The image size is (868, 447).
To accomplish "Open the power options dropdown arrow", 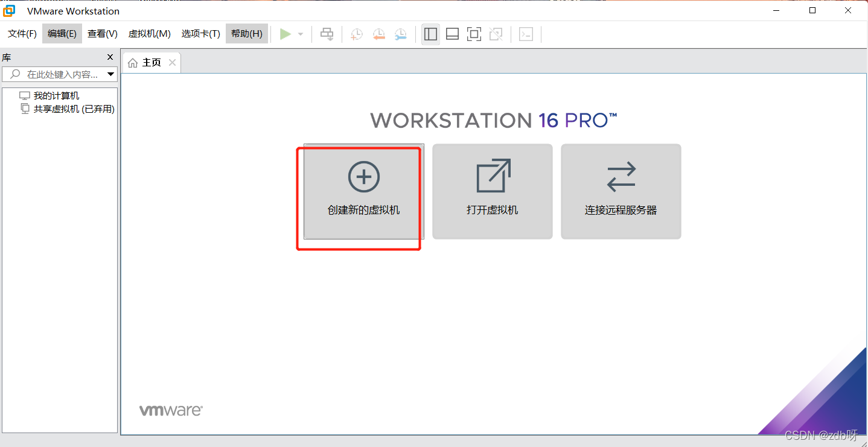I will 301,34.
